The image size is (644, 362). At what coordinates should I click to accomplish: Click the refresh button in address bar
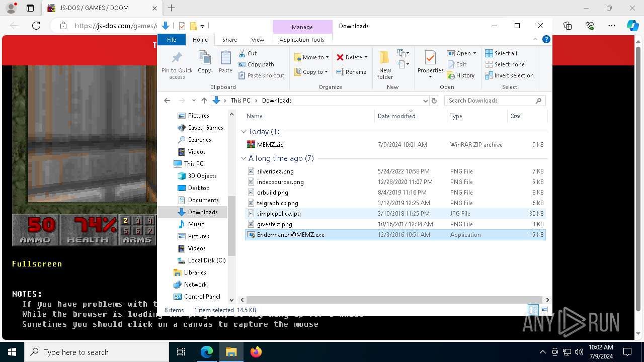pos(434,101)
